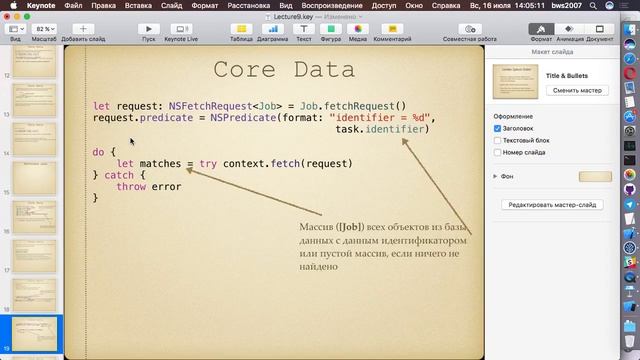Image resolution: width=640 pixels, height=360 pixels.
Task: Open the App Store Dock icon
Action: click(x=630, y=116)
